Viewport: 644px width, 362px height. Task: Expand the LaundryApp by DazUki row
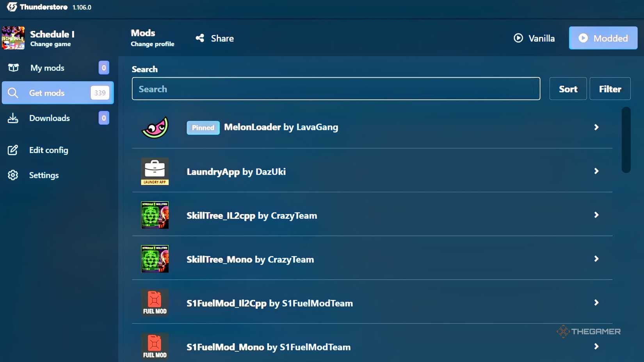[596, 171]
